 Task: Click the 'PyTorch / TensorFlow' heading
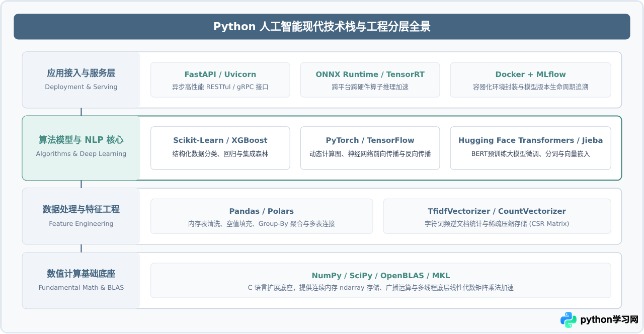pos(370,140)
